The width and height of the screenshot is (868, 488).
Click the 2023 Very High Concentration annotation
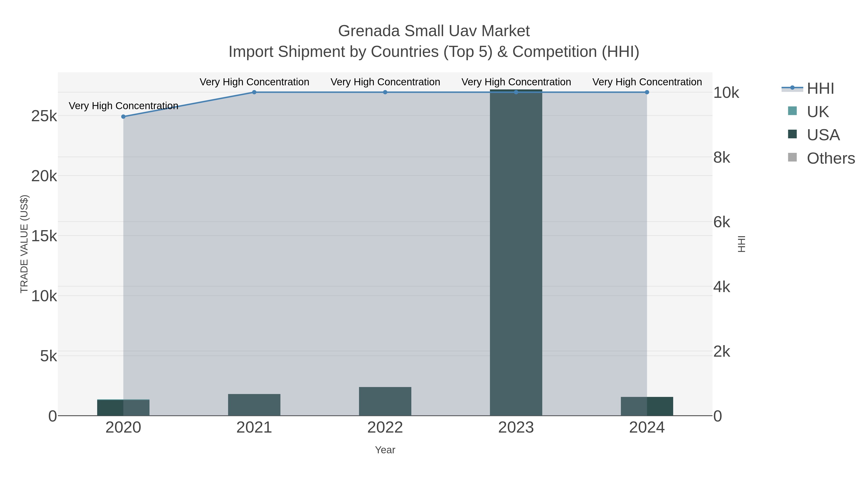click(516, 82)
